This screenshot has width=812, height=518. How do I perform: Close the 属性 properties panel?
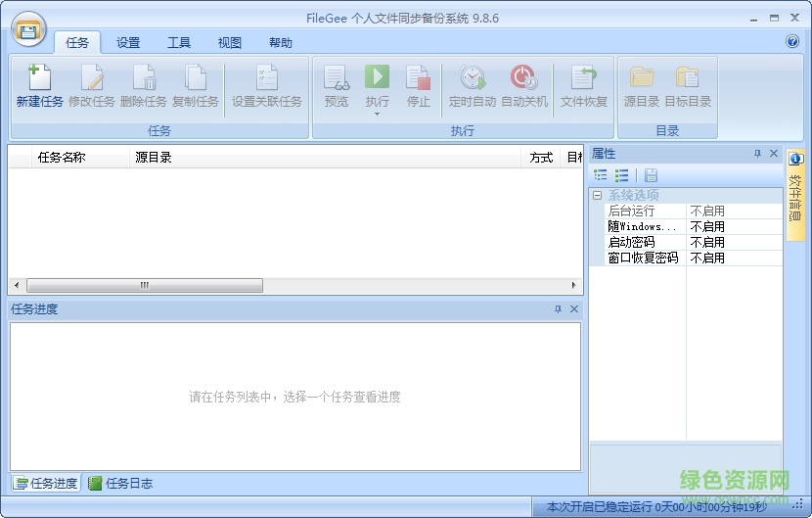coord(774,154)
